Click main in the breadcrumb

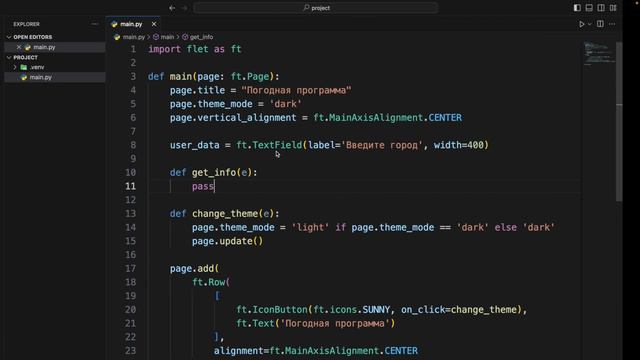[167, 37]
